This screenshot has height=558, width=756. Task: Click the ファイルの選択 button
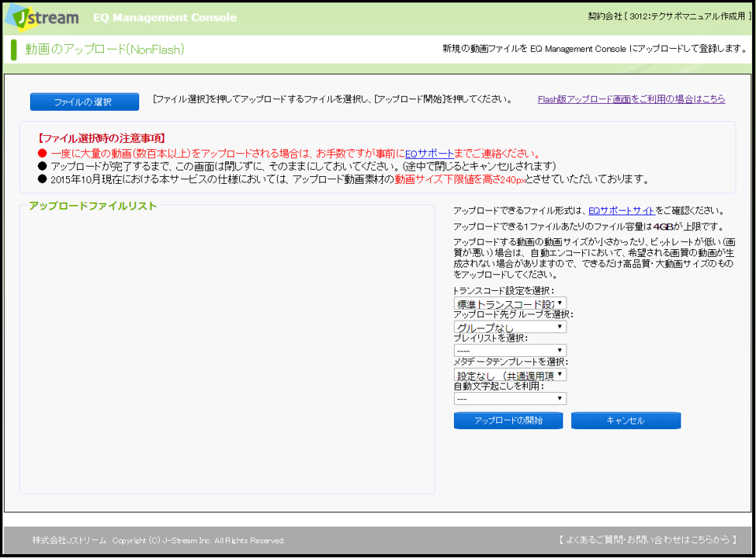(85, 102)
